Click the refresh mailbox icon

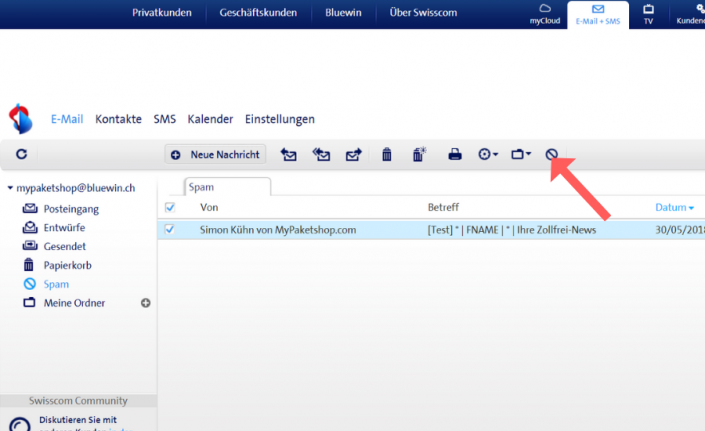click(x=21, y=155)
